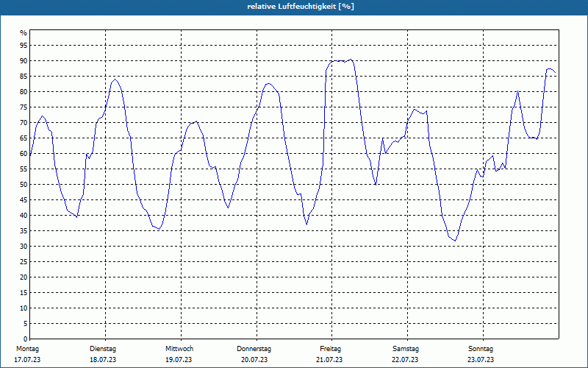This screenshot has height=368, width=588.
Task: Click the 20 y-axis value
Action: pos(24,277)
